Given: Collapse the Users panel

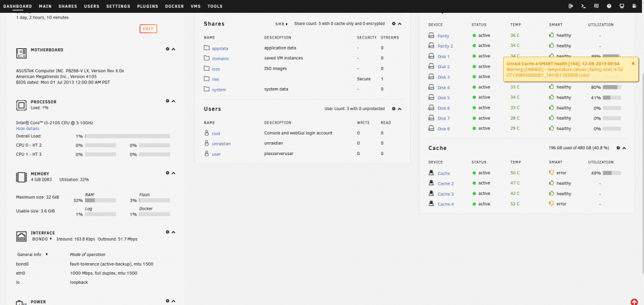Looking at the screenshot, I should click(x=400, y=109).
